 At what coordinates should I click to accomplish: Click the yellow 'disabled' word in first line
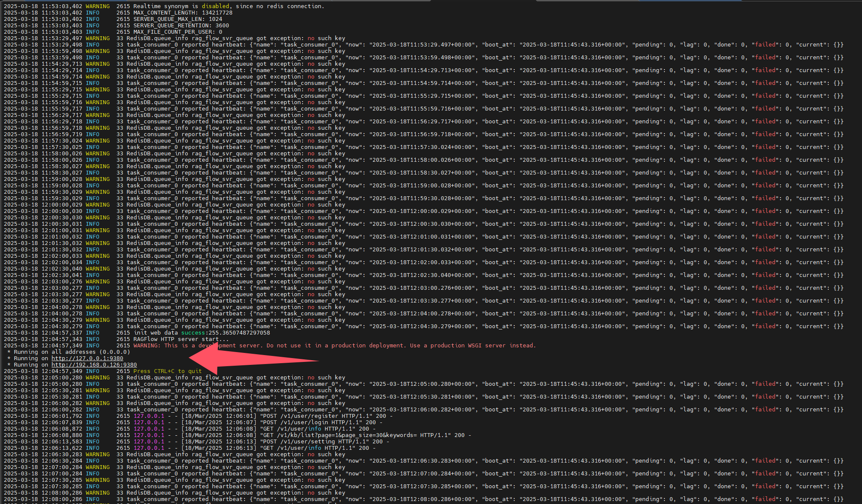[x=215, y=6]
